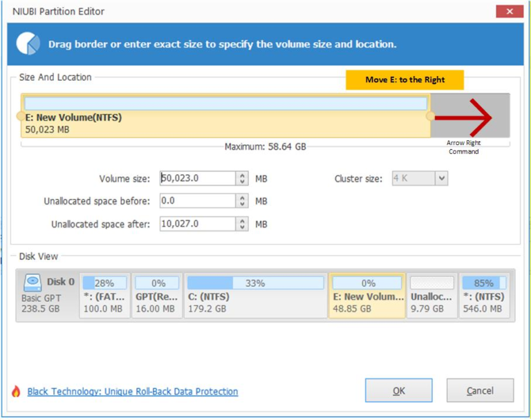Select E: New Volume(NTFS) bar
The width and height of the screenshot is (531, 420).
pos(225,116)
